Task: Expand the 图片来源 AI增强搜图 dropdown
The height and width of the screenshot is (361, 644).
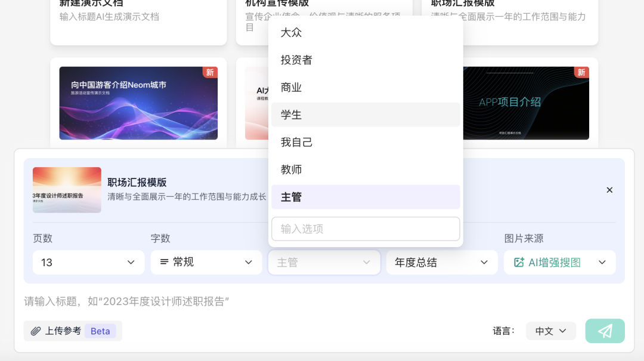Action: [x=559, y=262]
